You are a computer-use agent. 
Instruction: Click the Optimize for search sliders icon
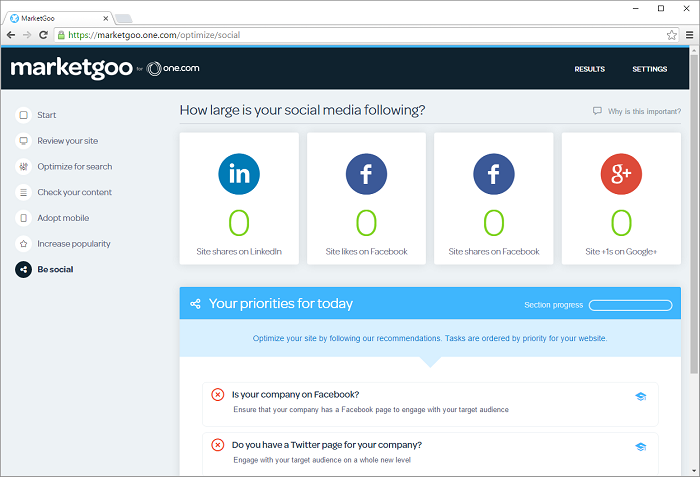click(24, 167)
